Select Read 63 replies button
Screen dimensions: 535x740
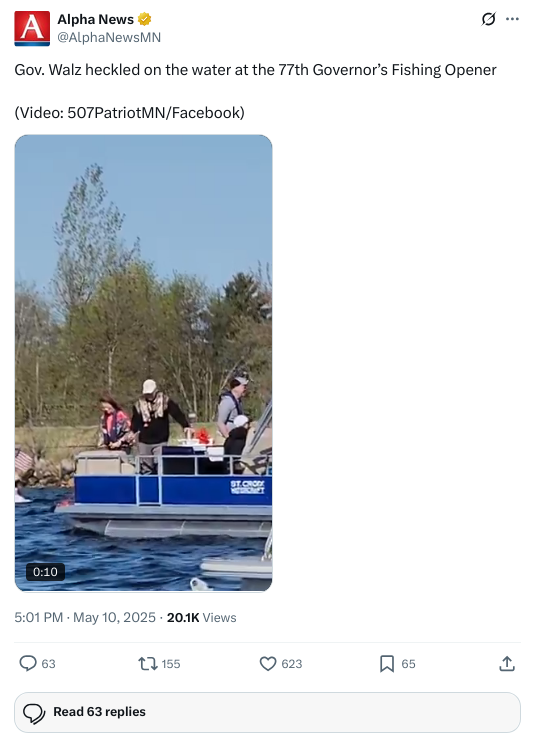click(268, 712)
